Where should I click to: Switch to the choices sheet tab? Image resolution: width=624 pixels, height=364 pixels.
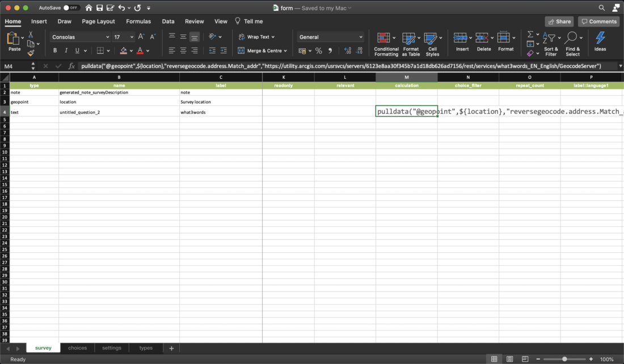[x=77, y=348]
